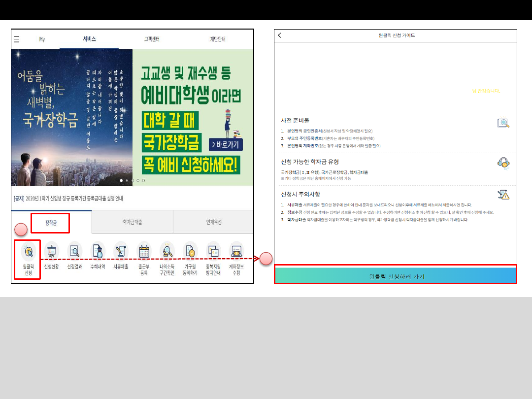Open the 서류제출 document icon

[x=121, y=251]
